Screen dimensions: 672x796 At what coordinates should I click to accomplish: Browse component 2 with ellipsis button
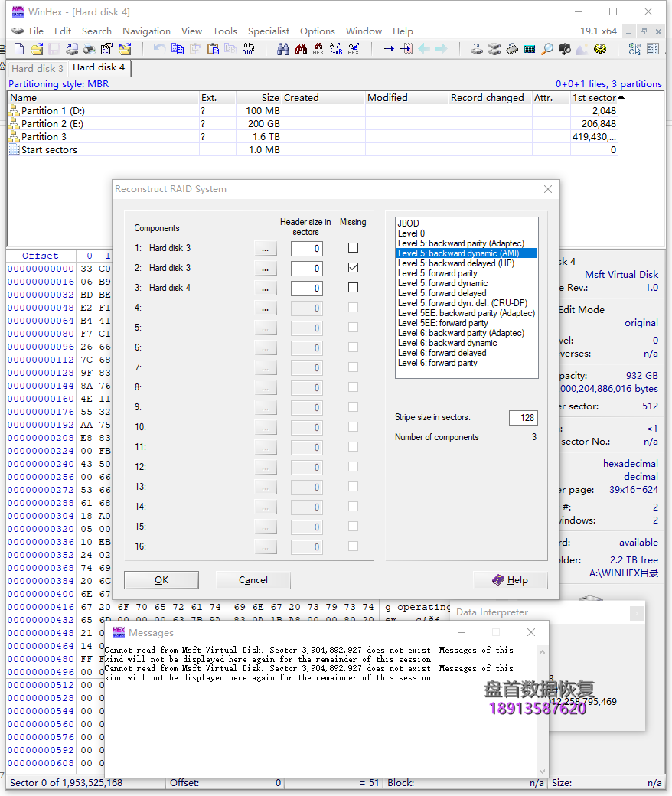coord(266,268)
